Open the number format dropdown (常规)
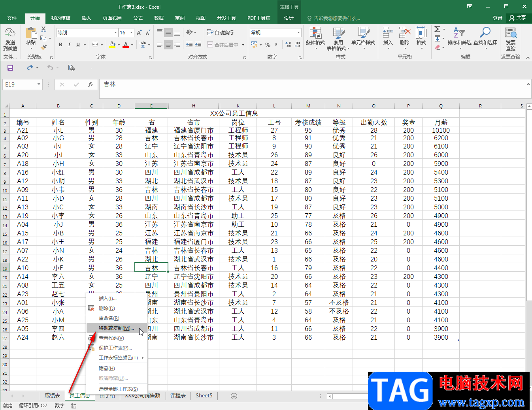The width and height of the screenshot is (532, 410). coord(299,32)
